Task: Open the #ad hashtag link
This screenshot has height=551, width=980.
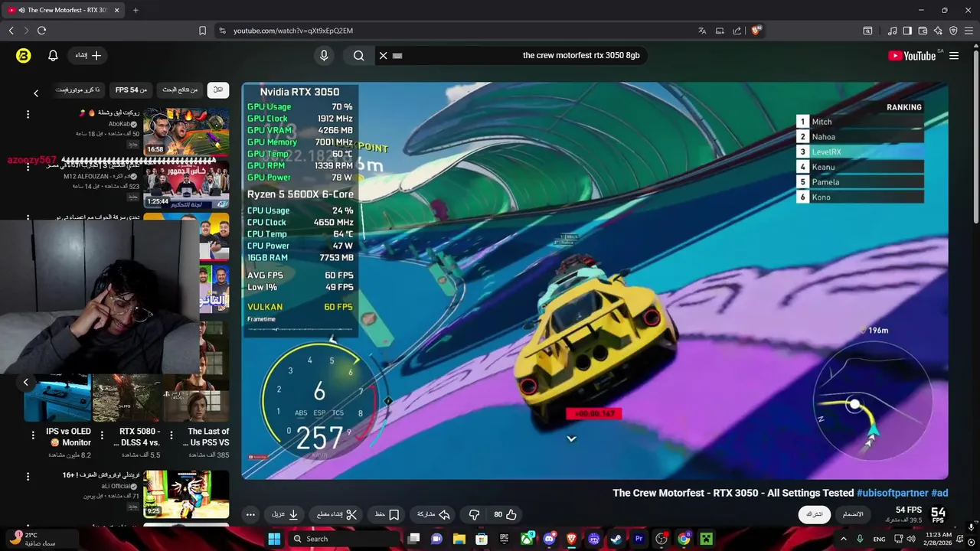Action: point(939,493)
